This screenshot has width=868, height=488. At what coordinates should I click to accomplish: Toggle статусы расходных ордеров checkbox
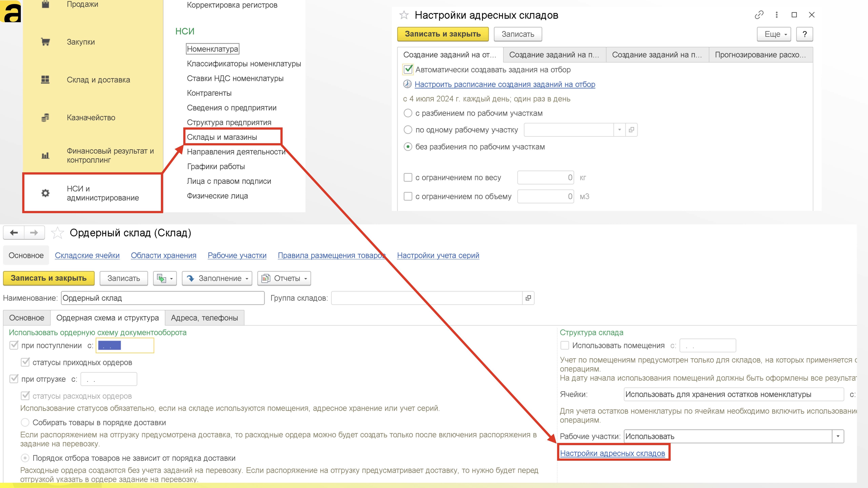tap(25, 396)
